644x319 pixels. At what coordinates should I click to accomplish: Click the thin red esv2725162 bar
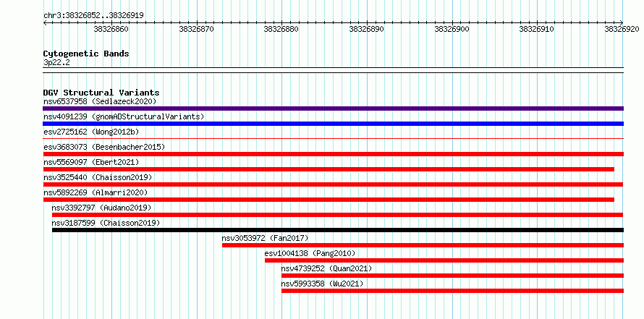click(x=333, y=139)
